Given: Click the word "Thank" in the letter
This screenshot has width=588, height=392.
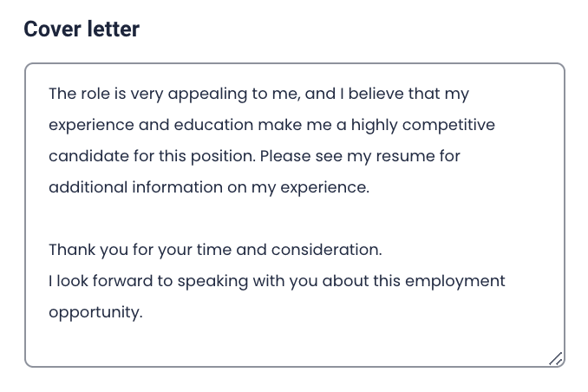Looking at the screenshot, I should pyautogui.click(x=72, y=250).
